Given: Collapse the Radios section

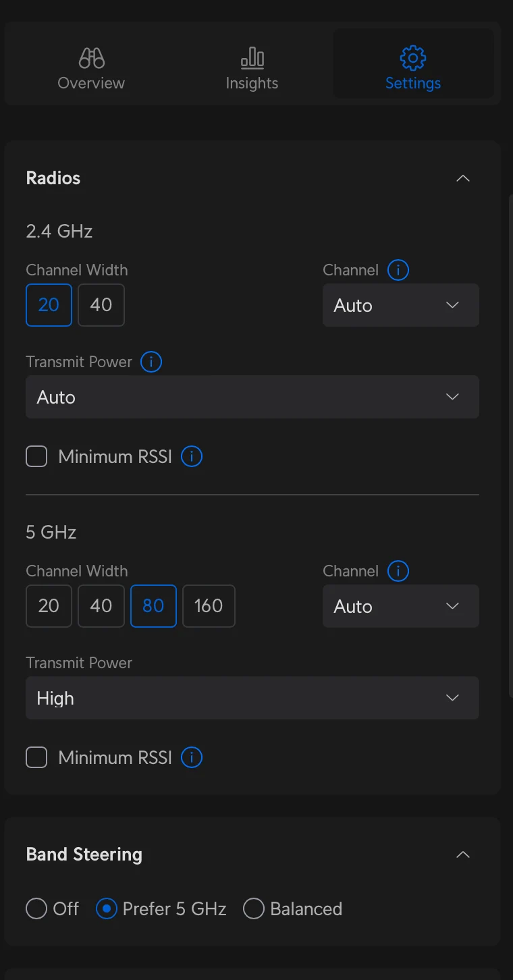Looking at the screenshot, I should pos(463,178).
